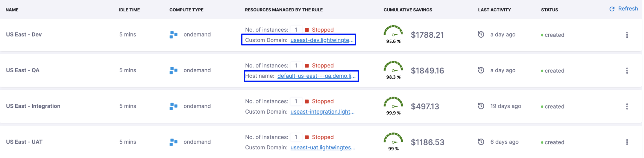The image size is (644, 158).
Task: Click the history clock icon for US East - QA
Action: [x=481, y=70]
